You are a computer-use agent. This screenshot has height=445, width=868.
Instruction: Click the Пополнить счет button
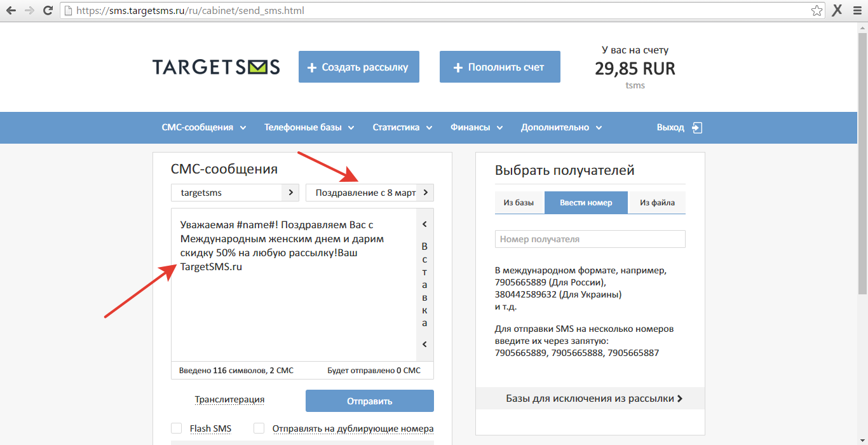(500, 67)
